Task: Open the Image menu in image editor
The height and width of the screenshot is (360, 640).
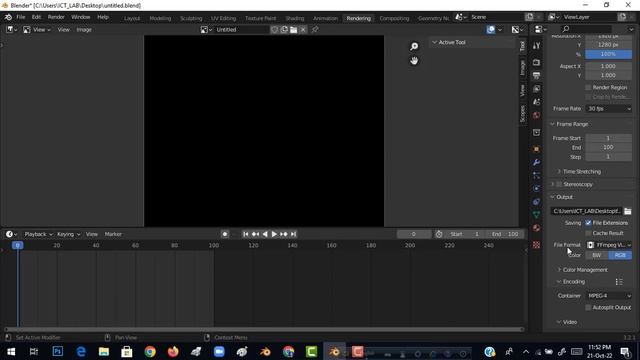Action: click(x=84, y=30)
